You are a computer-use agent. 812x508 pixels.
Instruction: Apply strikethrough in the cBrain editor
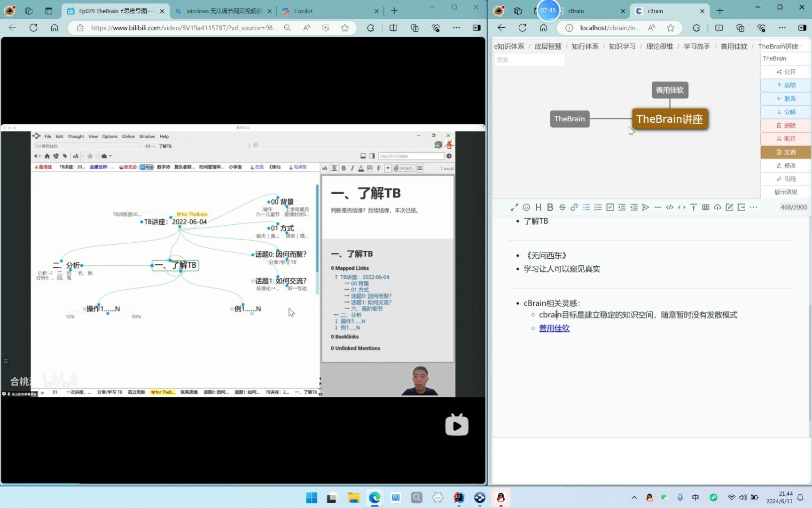tap(562, 207)
